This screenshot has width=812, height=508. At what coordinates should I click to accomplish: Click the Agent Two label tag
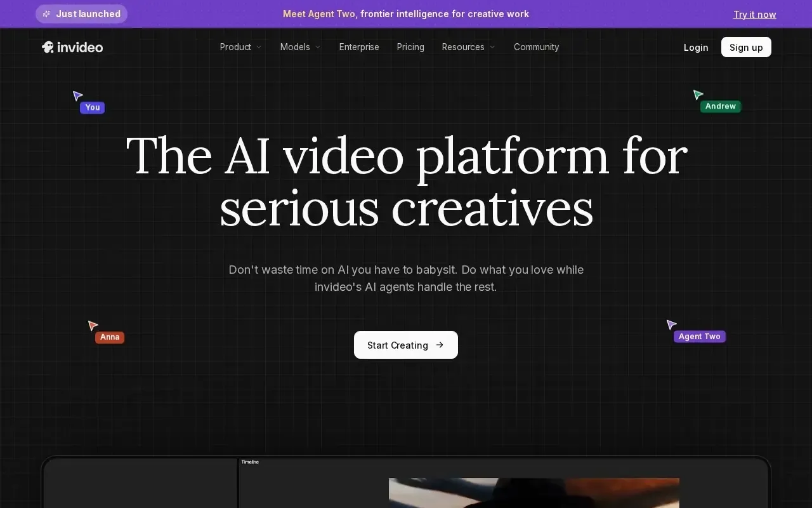point(700,337)
